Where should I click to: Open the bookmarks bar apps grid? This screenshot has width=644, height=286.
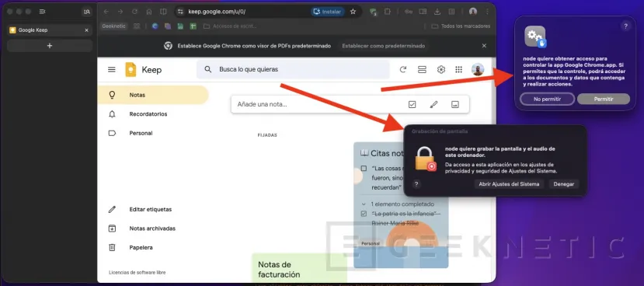137,26
